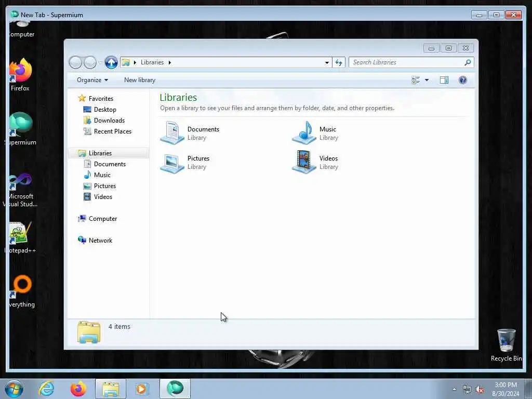532x399 pixels.
Task: Select Recent Places under Favorites
Action: 113,131
